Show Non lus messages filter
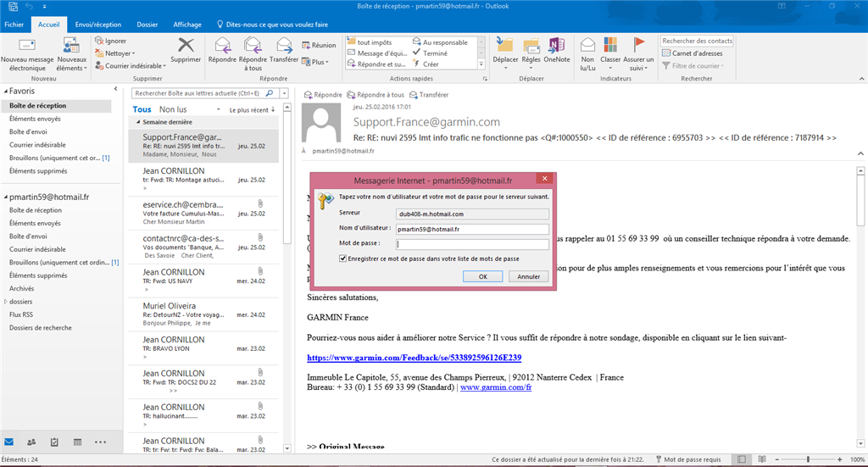Screen dimensions: 868x467 tap(173, 109)
